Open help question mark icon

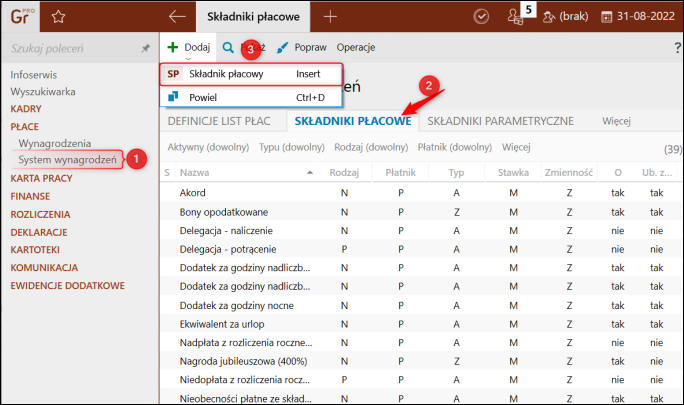(677, 48)
